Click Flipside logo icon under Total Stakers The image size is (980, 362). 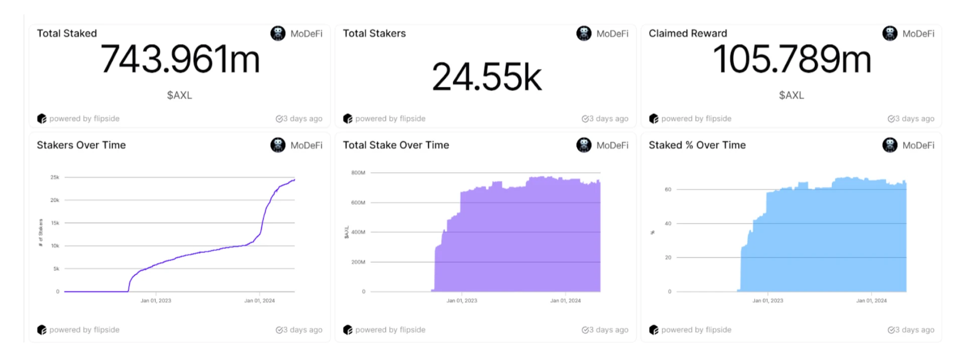click(348, 118)
